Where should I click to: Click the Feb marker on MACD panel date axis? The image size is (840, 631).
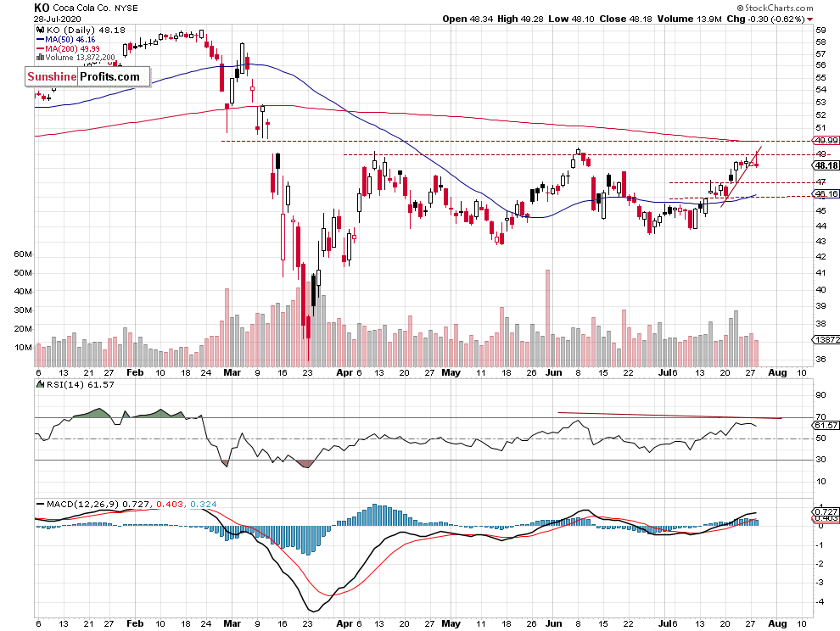tap(135, 623)
